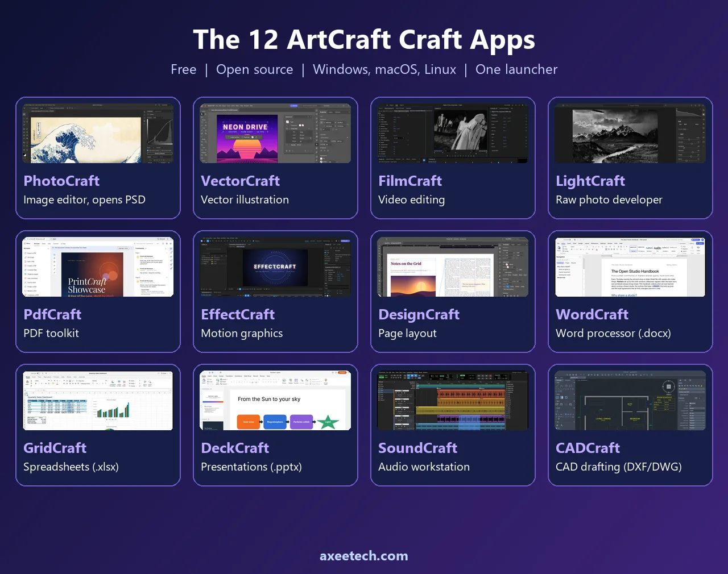Click the text "Video editing"
This screenshot has width=728, height=574.
pos(411,199)
